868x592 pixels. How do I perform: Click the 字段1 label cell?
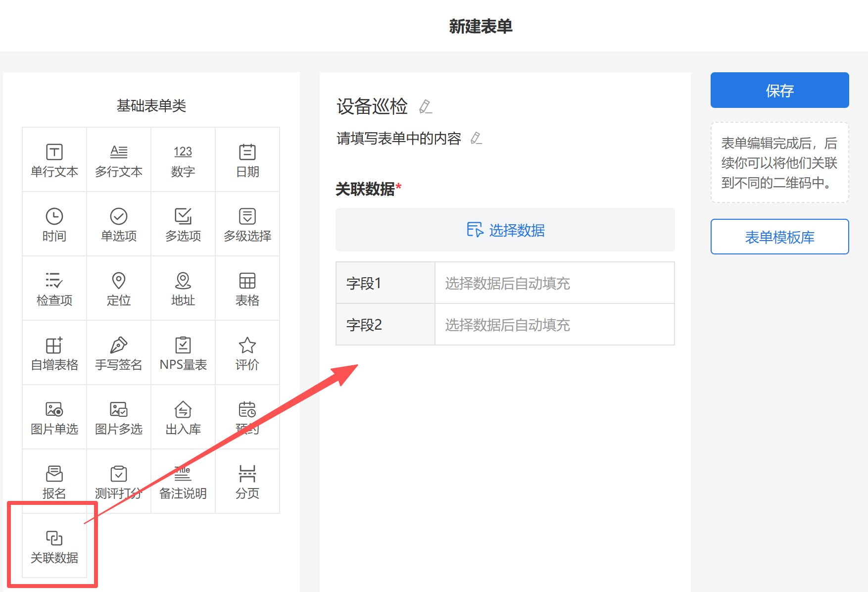[386, 283]
